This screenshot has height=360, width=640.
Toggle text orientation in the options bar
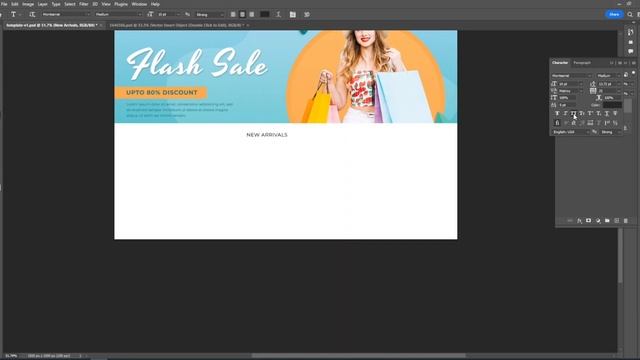(x=32, y=14)
